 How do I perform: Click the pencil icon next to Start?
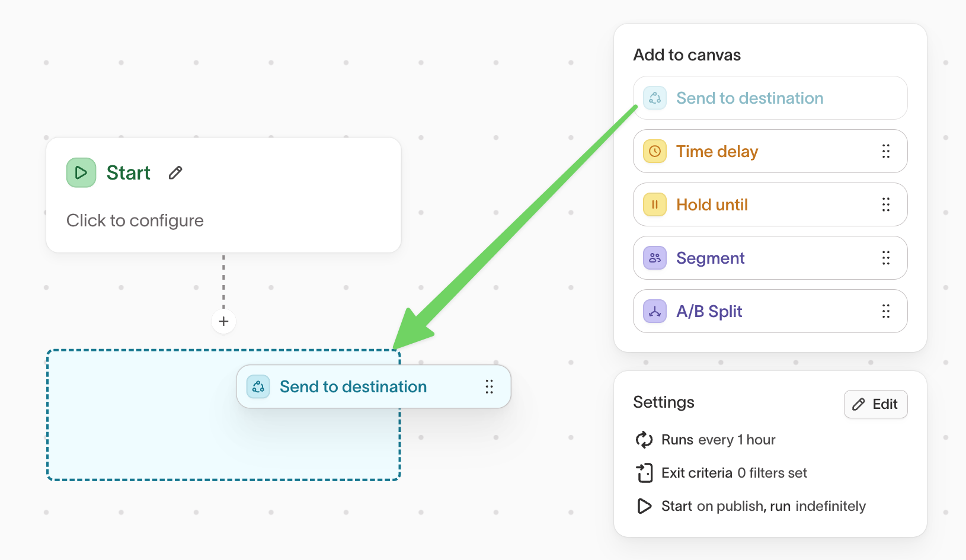click(x=175, y=172)
